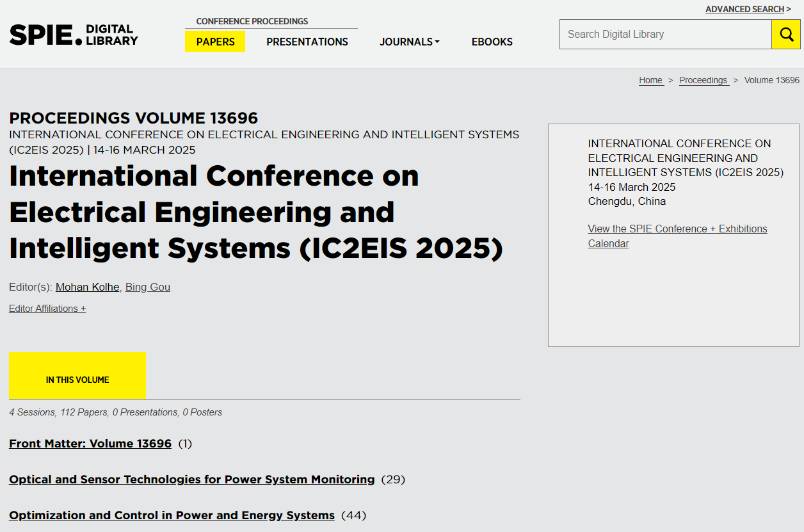
Task: Navigate to Home breadcrumb
Action: click(651, 80)
